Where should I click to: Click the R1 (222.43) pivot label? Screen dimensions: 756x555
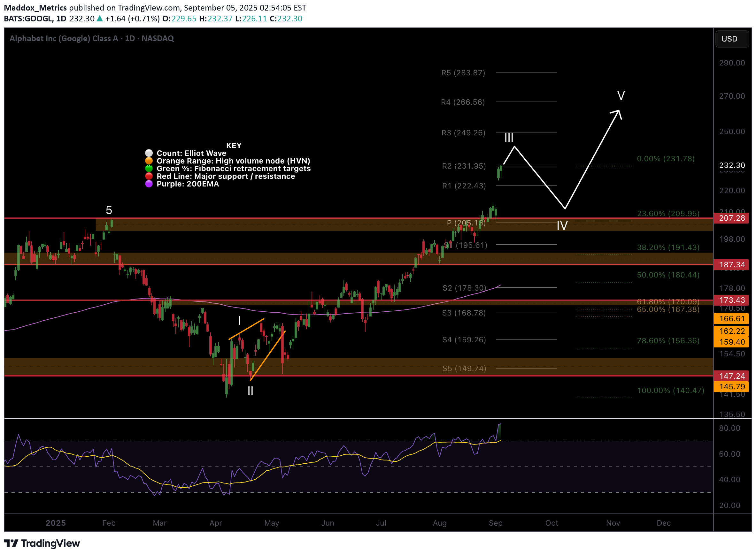(464, 186)
